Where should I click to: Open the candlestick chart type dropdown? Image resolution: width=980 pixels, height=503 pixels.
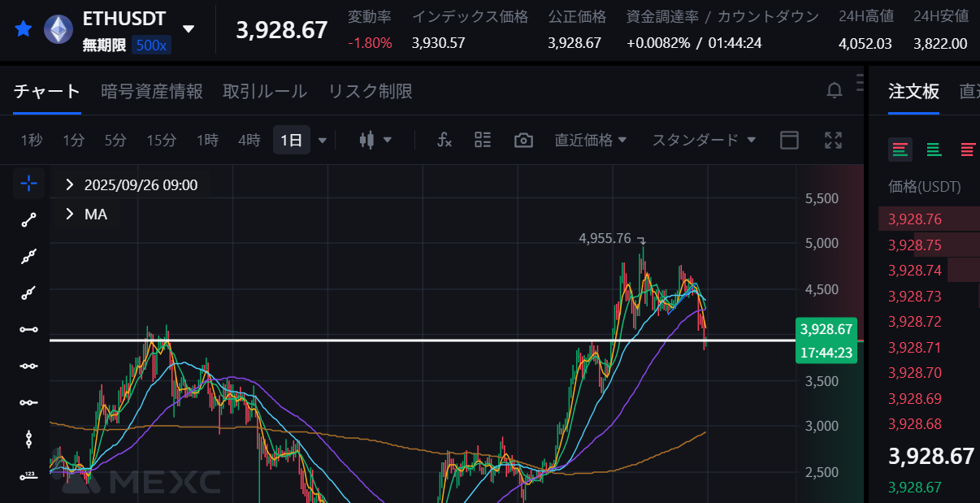(375, 140)
